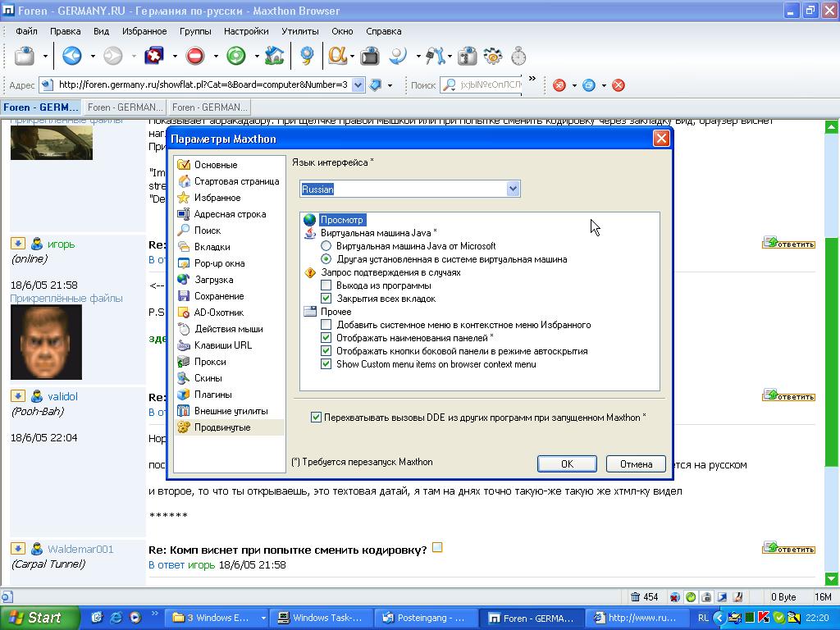Select Просмотр in the options tree
This screenshot has height=630, width=840.
point(342,220)
